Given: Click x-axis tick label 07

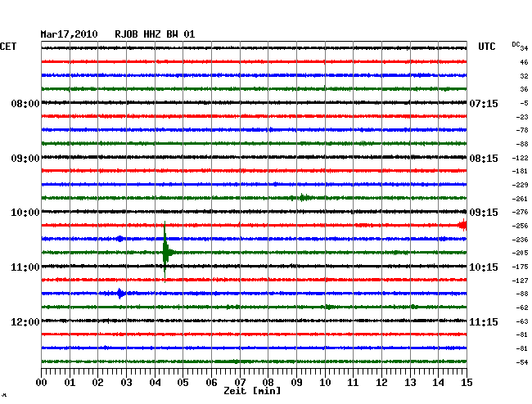Looking at the screenshot, I should point(240,383).
